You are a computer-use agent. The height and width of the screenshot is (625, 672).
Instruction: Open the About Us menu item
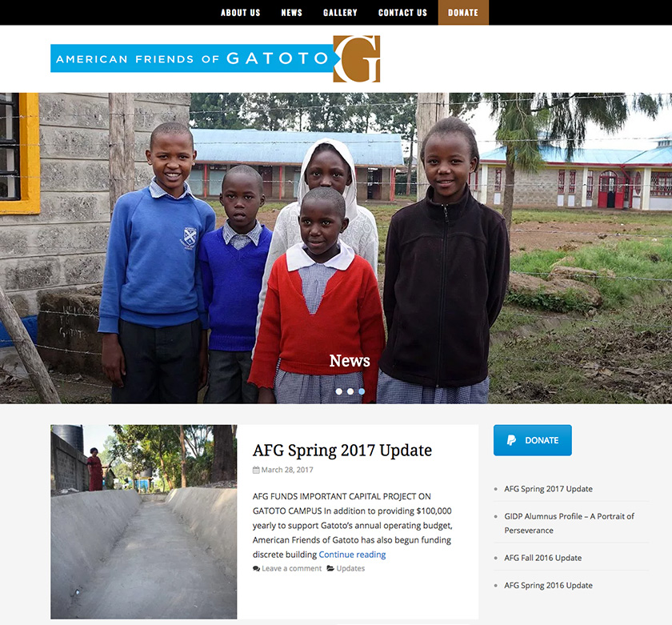click(x=241, y=13)
